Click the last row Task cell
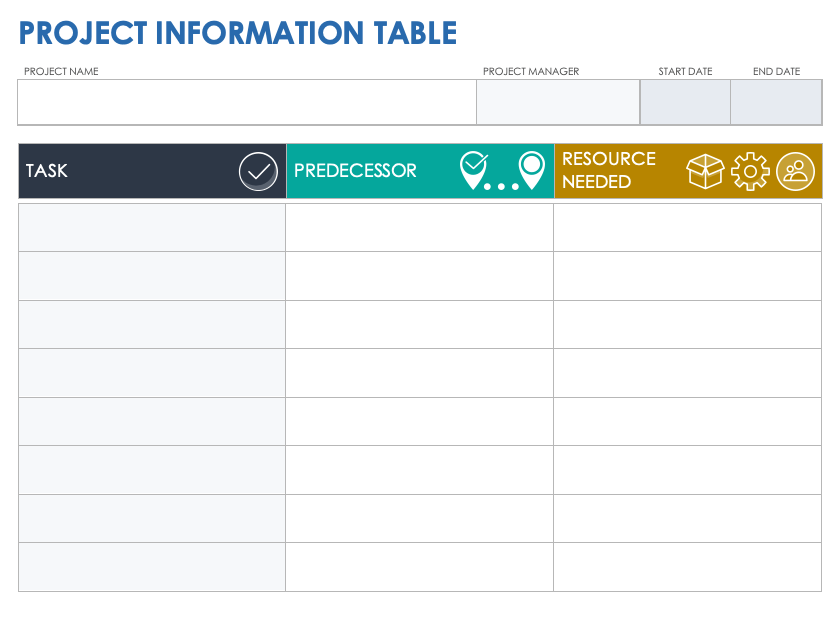This screenshot has width=840, height=621. pyautogui.click(x=152, y=567)
